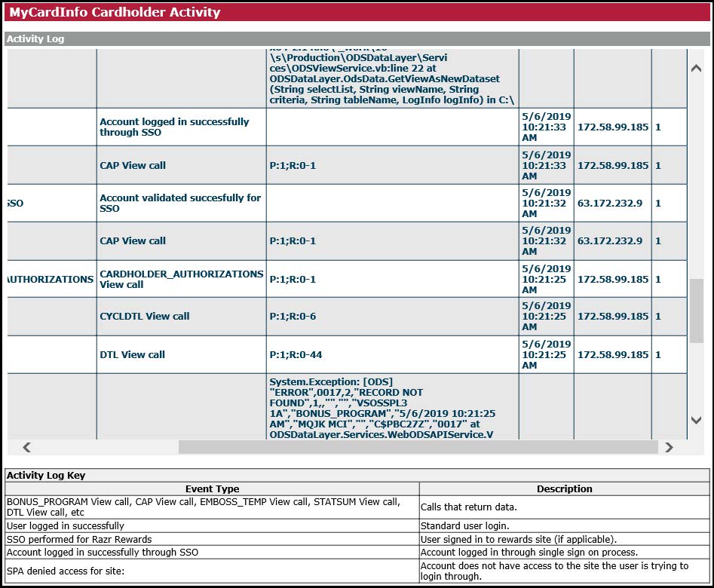
Task: Click IP 63.172.232.9 in the 10:21:32 CAP View row
Action: point(610,241)
